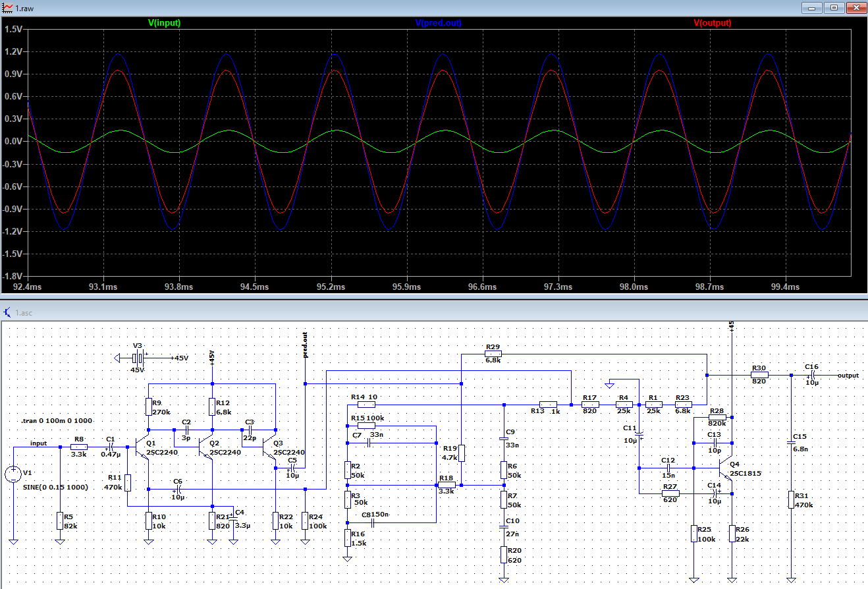Screen dimensions: 868x589
Task: Select resistor R9 270k
Action: (148, 407)
